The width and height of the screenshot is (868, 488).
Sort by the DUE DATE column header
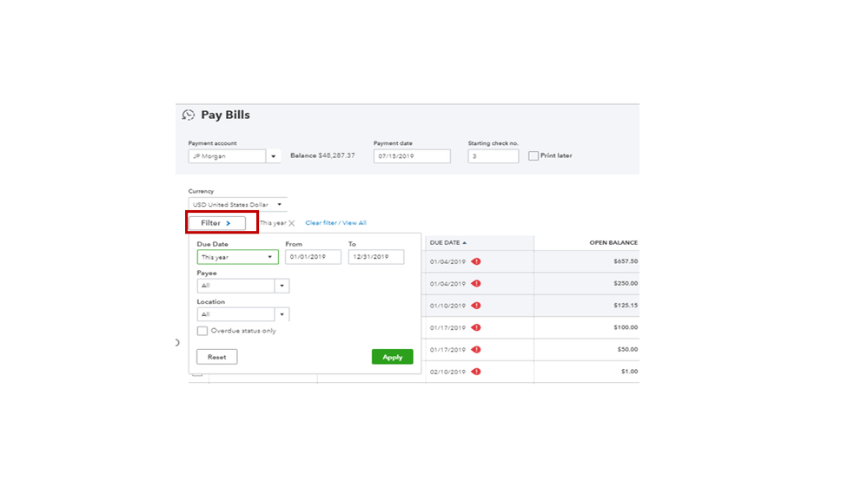pyautogui.click(x=447, y=243)
